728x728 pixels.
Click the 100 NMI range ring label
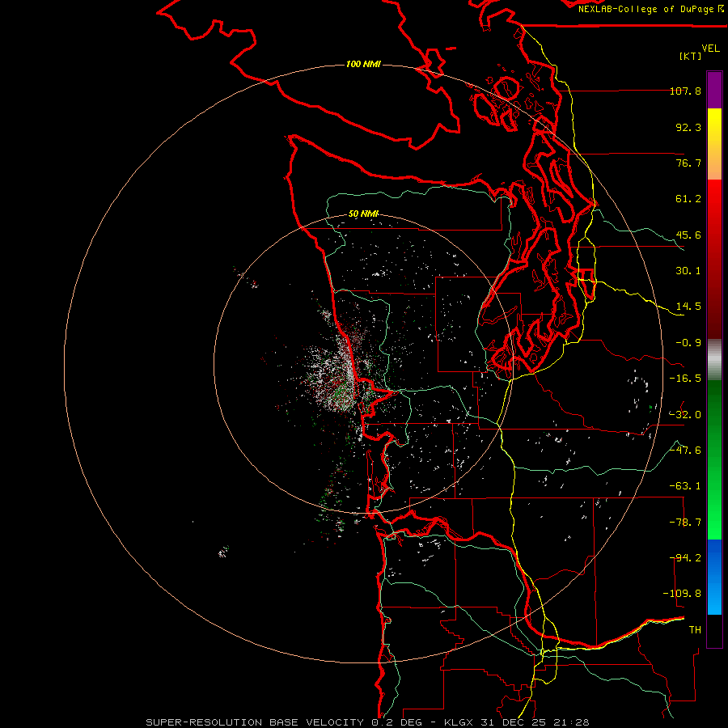pyautogui.click(x=363, y=64)
